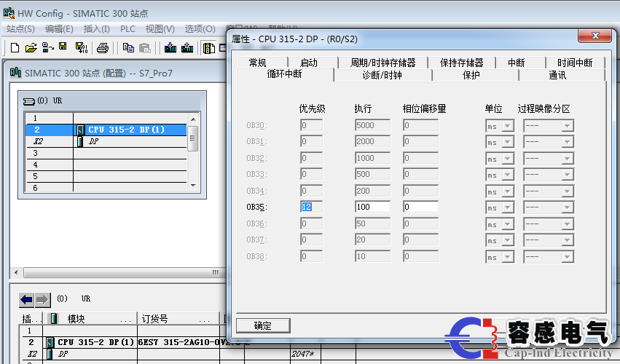
Task: Click the Save and Compile icon
Action: click(x=82, y=48)
